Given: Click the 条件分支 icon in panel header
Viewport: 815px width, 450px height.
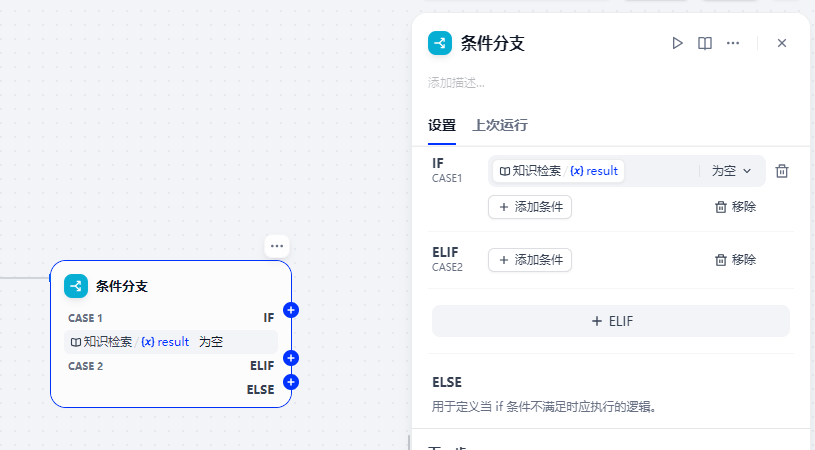Looking at the screenshot, I should [440, 43].
